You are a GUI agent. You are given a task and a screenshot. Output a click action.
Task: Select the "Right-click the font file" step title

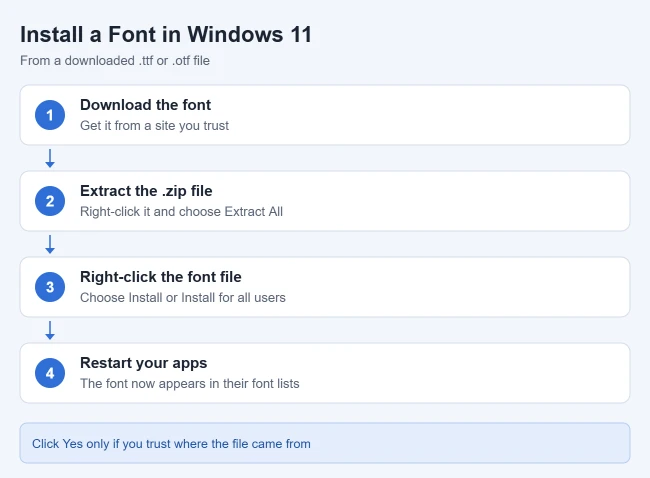tap(160, 277)
